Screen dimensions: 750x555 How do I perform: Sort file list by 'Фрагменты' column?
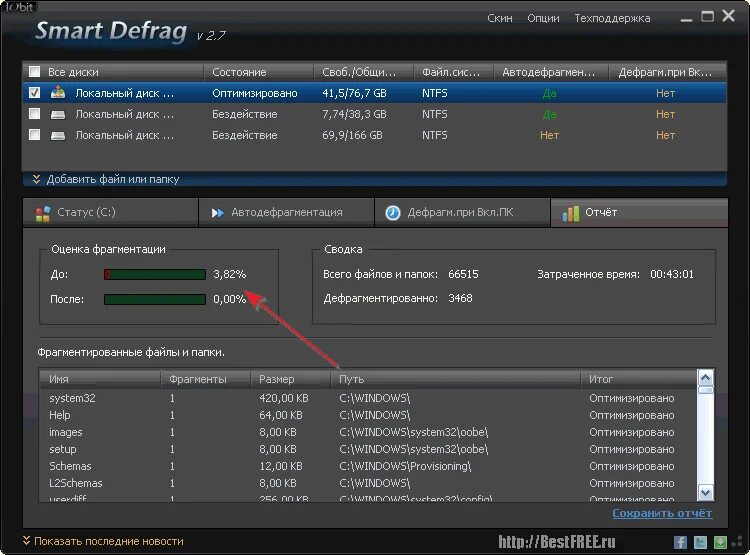tap(206, 379)
